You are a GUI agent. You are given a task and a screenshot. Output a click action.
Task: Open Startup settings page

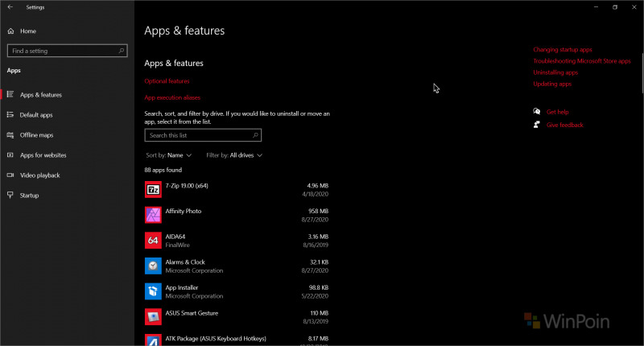click(x=29, y=196)
